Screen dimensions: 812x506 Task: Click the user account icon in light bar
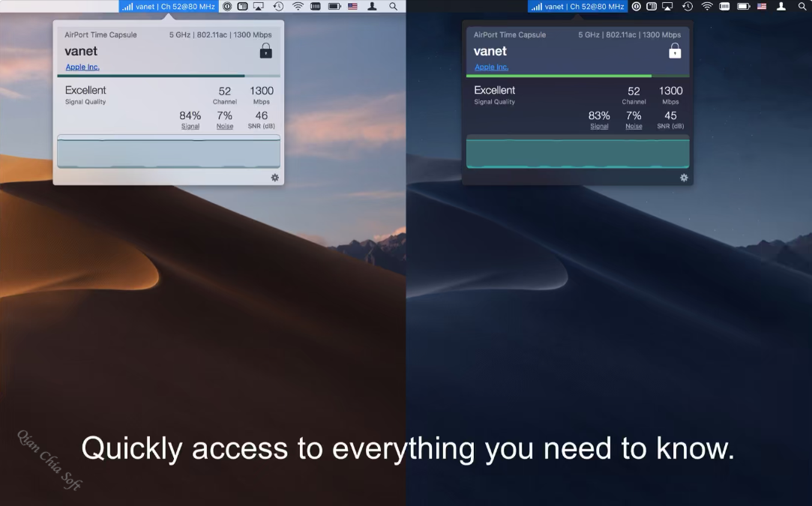pos(372,6)
